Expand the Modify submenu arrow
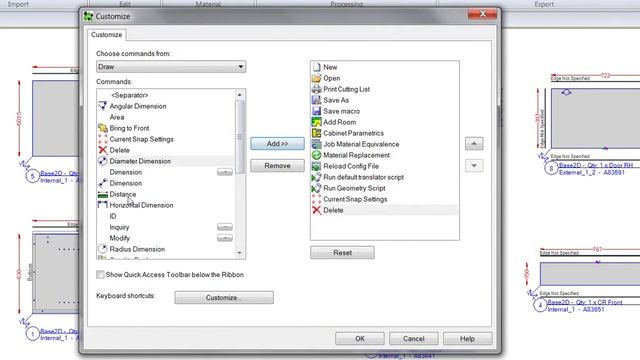640x360 pixels. tap(224, 238)
